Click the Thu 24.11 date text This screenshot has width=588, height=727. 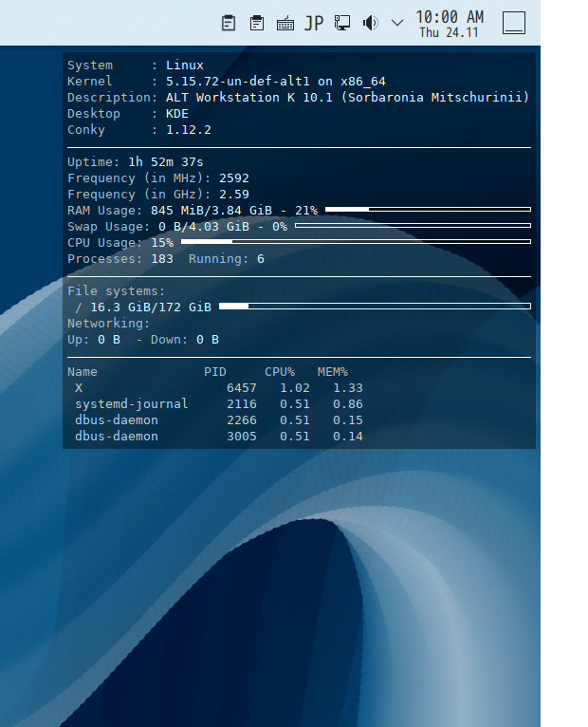(x=449, y=32)
